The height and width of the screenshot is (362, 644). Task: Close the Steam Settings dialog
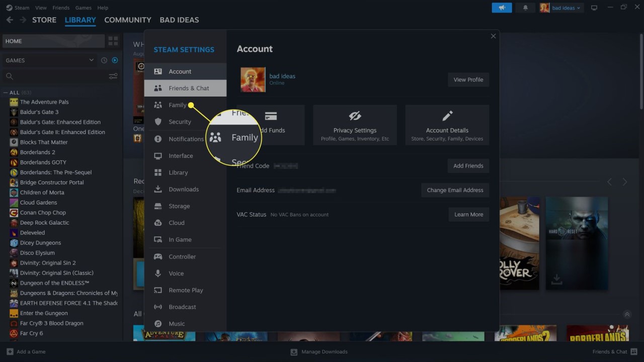pos(493,36)
